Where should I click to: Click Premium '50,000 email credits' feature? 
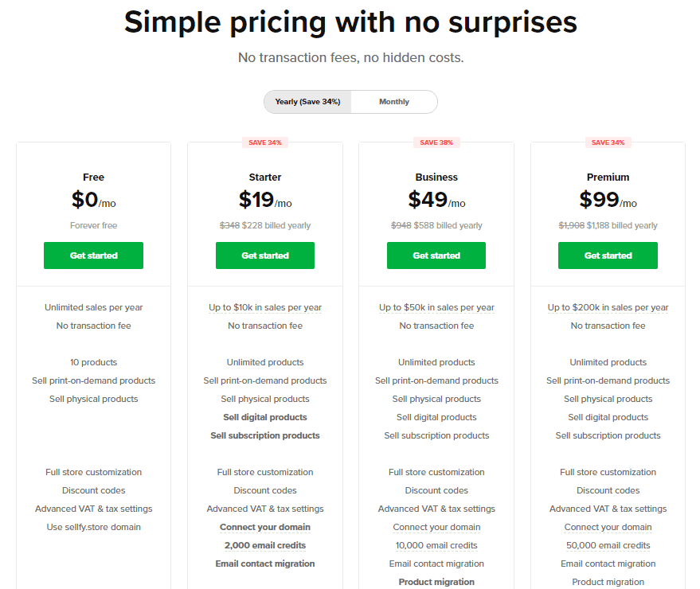608,545
